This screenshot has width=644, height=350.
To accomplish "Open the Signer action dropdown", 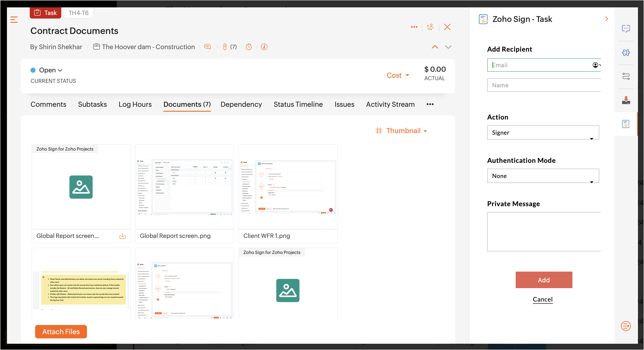I will click(x=543, y=132).
